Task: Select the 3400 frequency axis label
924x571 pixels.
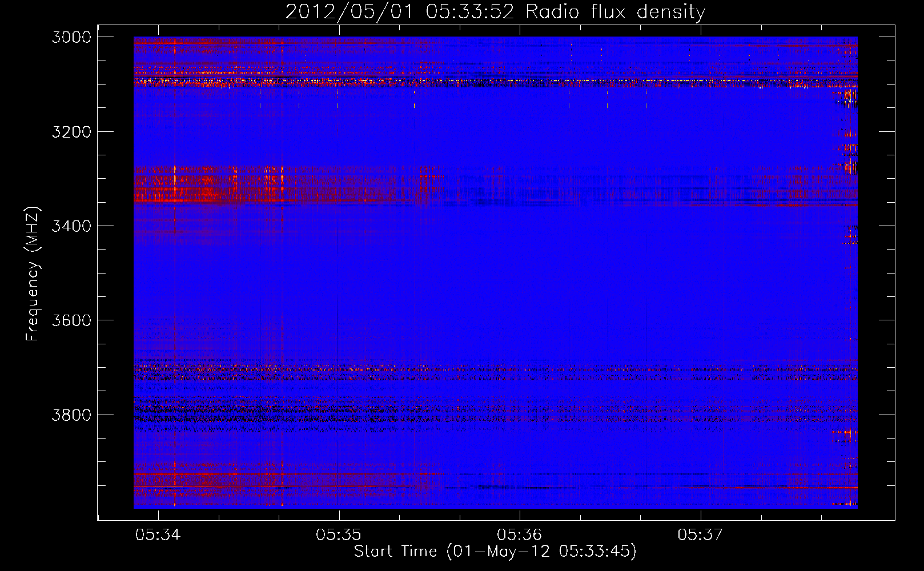Action: point(71,226)
